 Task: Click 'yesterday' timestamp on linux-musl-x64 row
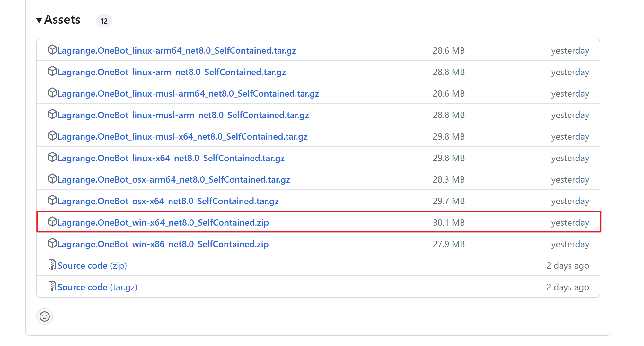[x=570, y=137]
